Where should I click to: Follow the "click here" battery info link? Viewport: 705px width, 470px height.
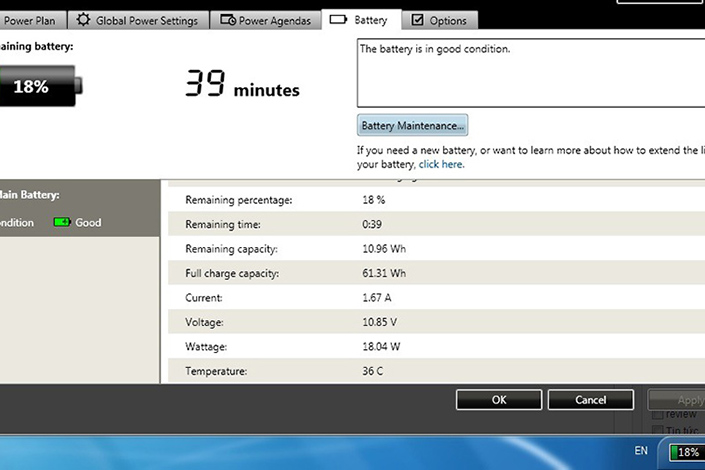point(441,164)
